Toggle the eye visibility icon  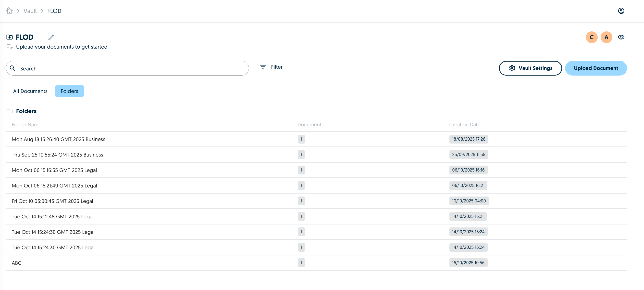point(621,37)
